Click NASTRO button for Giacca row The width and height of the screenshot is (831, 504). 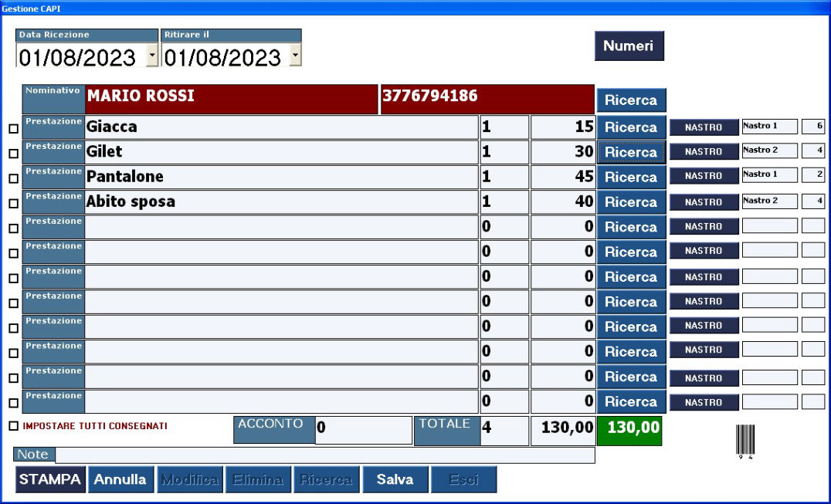704,127
